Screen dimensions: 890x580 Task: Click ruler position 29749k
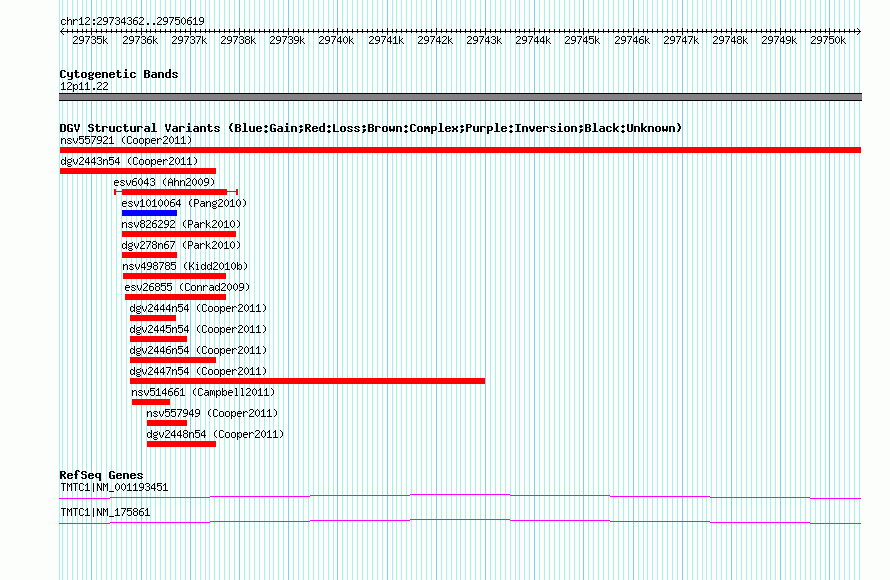(779, 40)
